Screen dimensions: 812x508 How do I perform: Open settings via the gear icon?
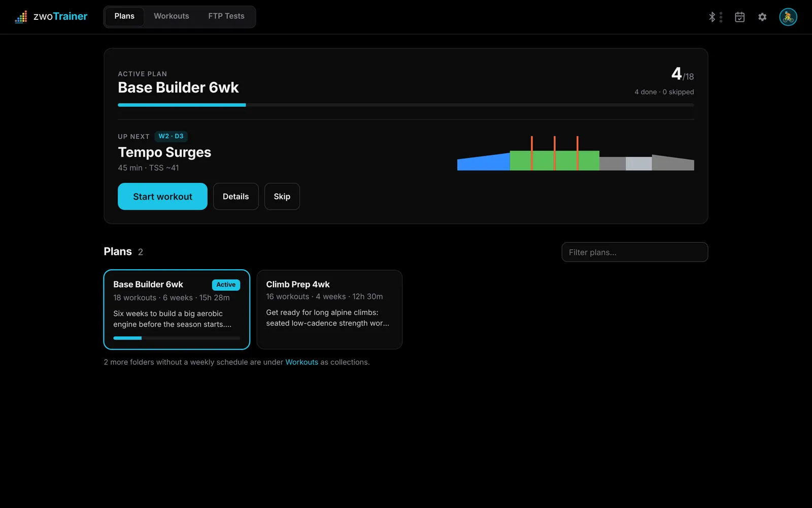pyautogui.click(x=762, y=17)
